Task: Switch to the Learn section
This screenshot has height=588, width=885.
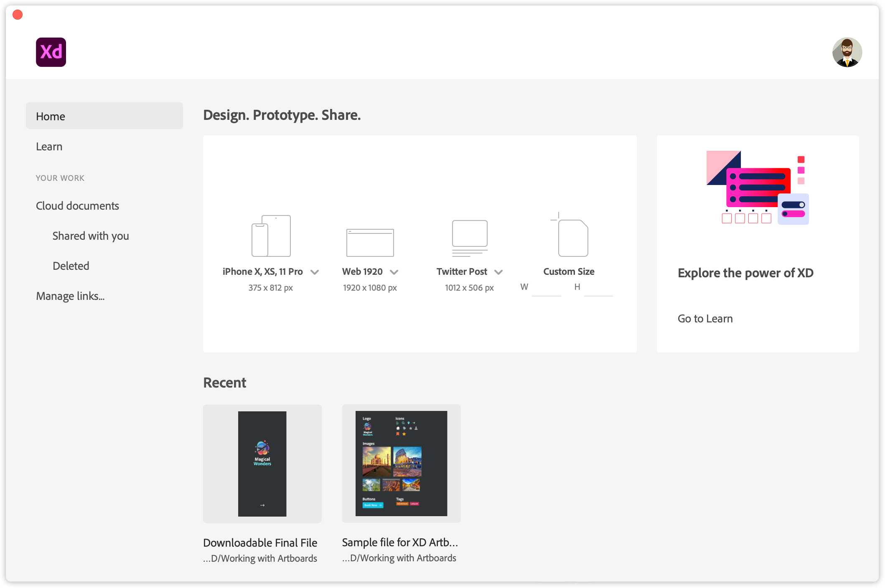Action: click(x=49, y=146)
